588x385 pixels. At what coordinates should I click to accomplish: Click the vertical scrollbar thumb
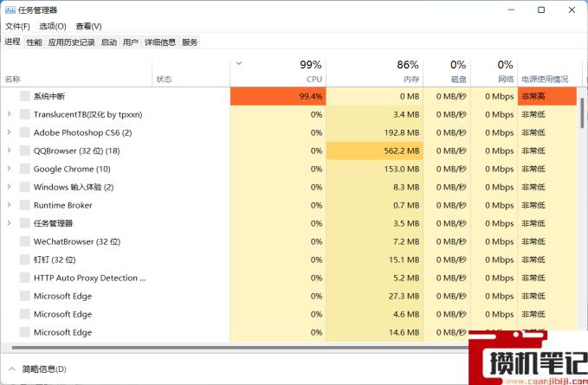[x=582, y=113]
